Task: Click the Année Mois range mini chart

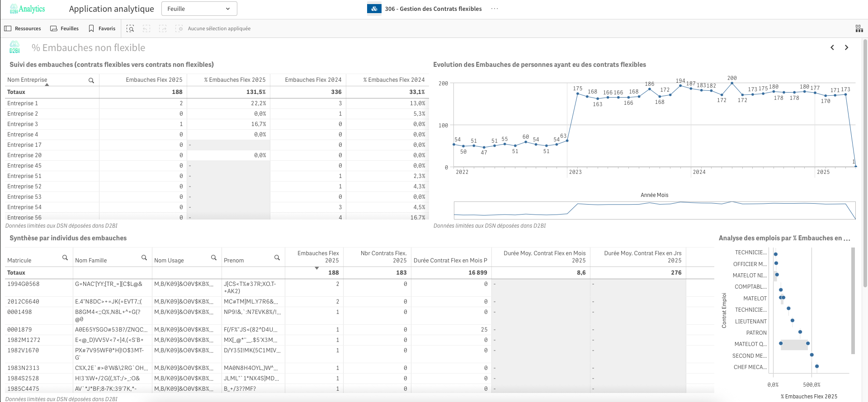Action: point(654,210)
